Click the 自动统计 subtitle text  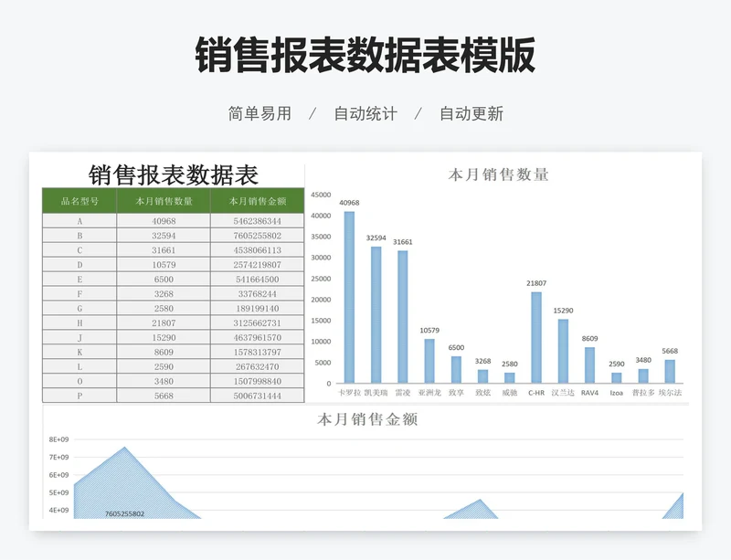(365, 113)
